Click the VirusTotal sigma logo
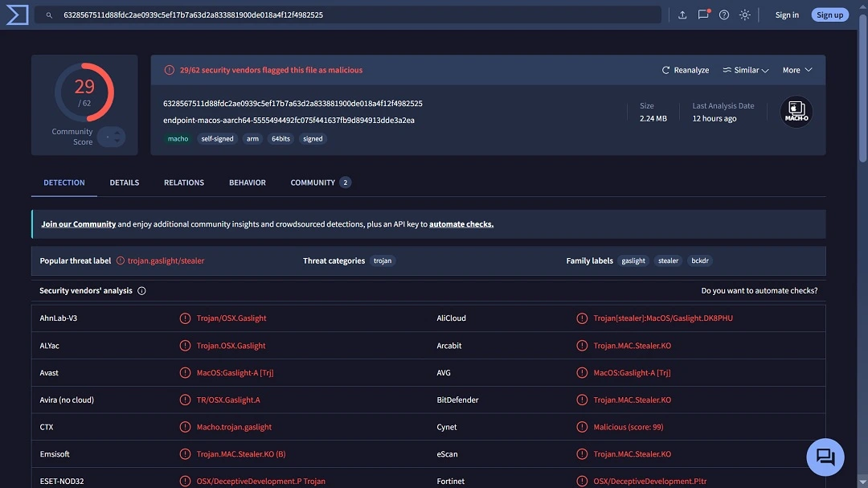This screenshot has width=868, height=488. pyautogui.click(x=17, y=15)
